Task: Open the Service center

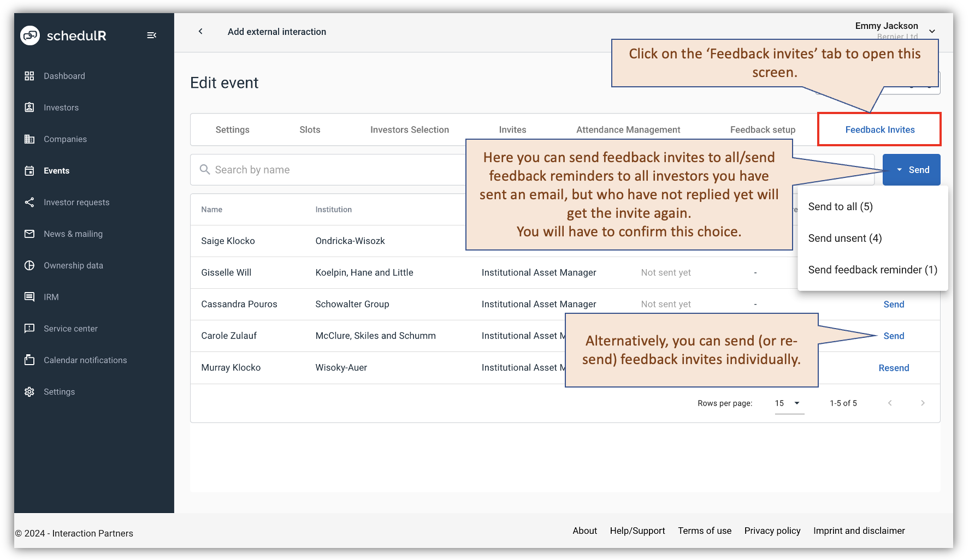Action: (x=70, y=329)
